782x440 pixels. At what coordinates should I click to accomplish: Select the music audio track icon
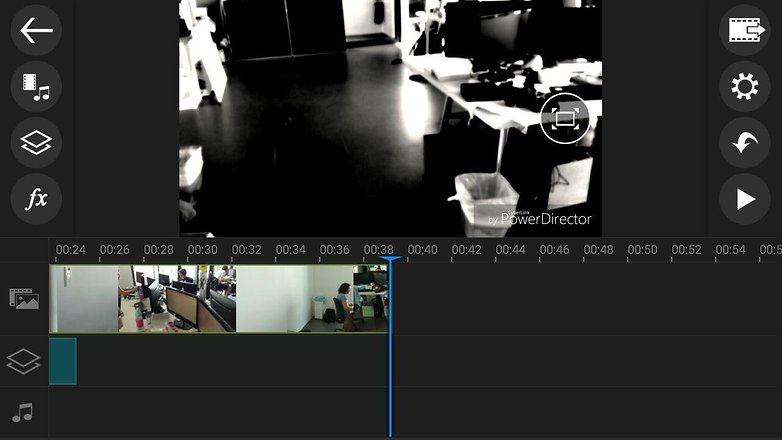(x=24, y=412)
